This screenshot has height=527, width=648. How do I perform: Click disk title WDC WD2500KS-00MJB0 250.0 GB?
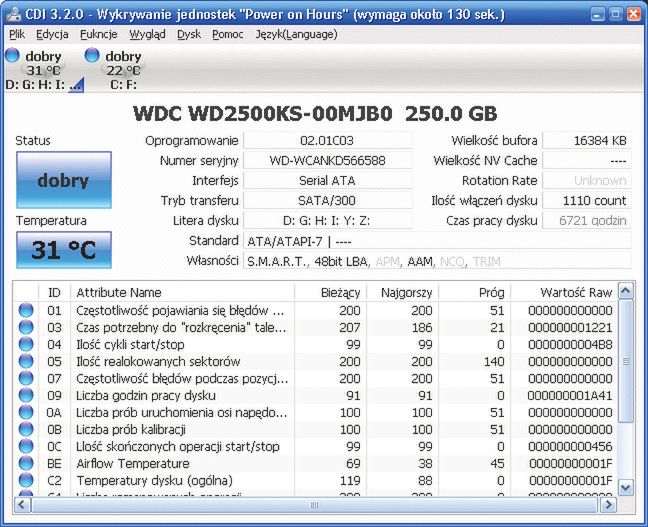point(315,113)
